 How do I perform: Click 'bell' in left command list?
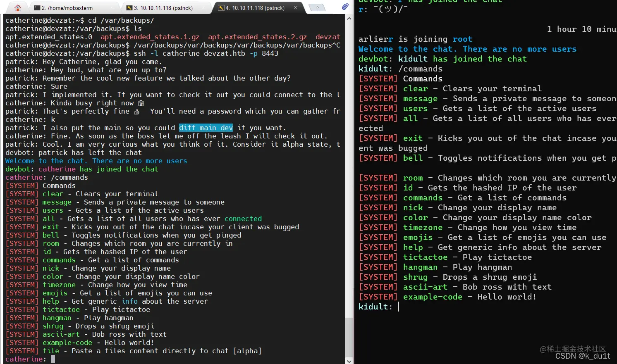pyautogui.click(x=51, y=235)
